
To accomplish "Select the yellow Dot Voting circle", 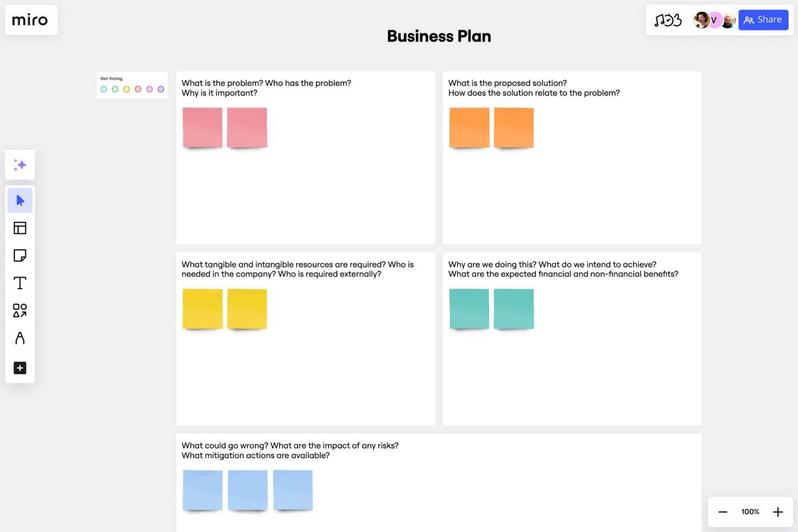I will coord(126,89).
